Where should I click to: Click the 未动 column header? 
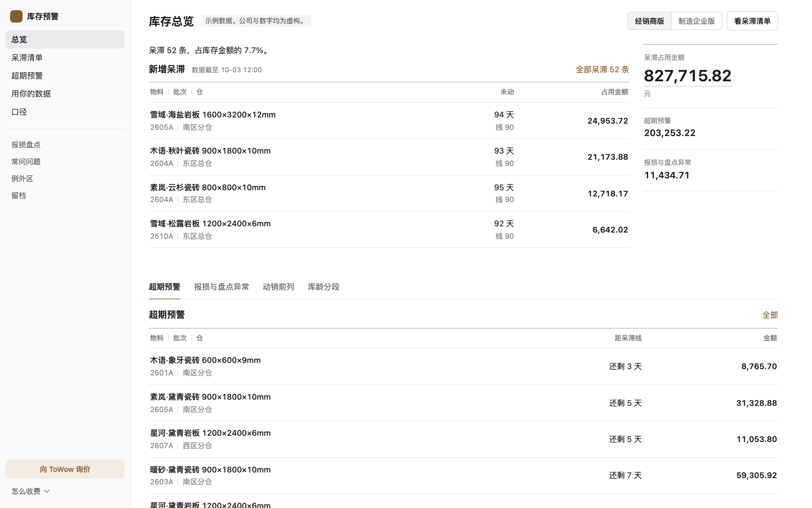point(507,92)
